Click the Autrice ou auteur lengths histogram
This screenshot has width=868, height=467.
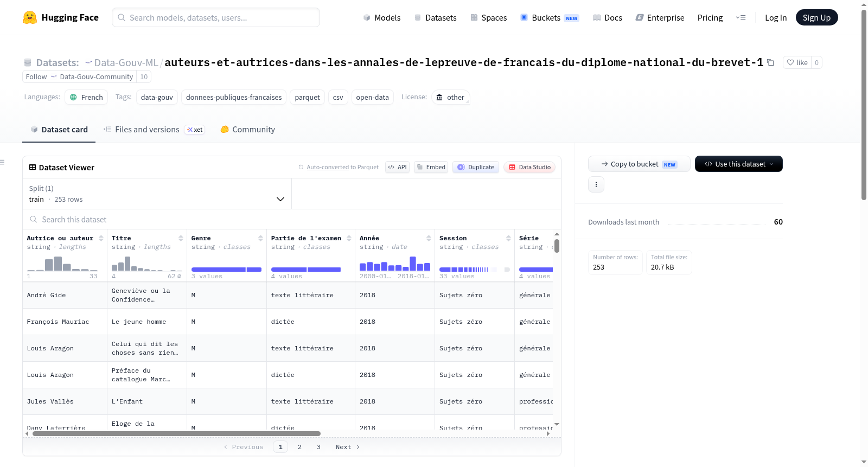click(62, 263)
